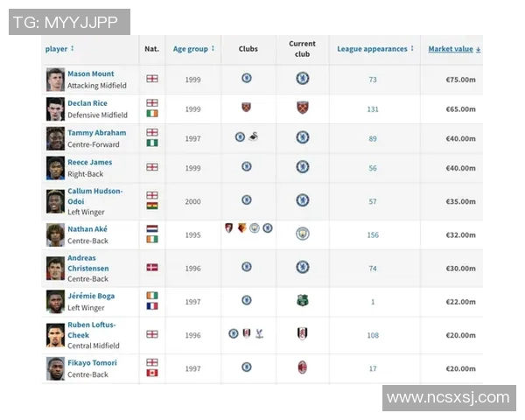Click Reece James's player photo thumbnail
Image resolution: width=525 pixels, height=420 pixels.
pos(56,168)
